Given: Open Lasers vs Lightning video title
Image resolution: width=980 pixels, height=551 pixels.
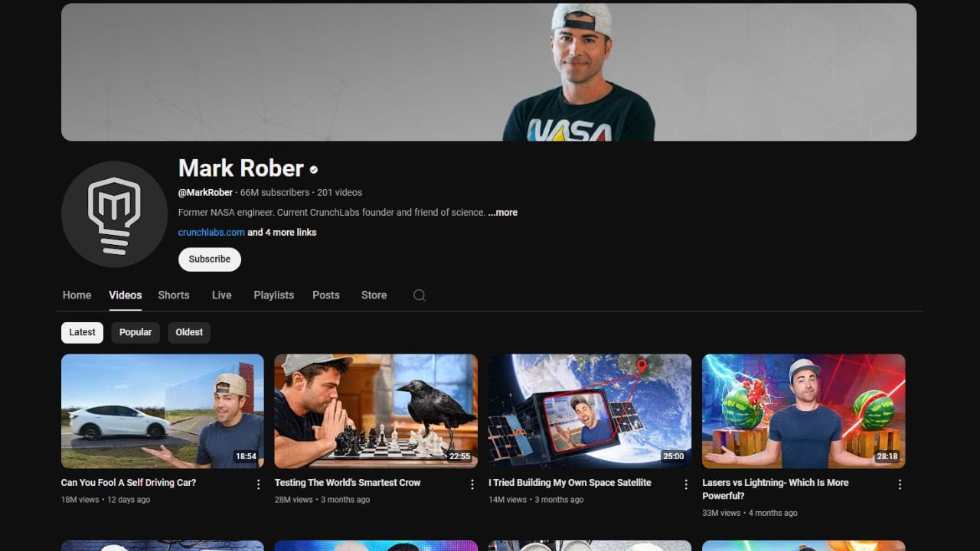Looking at the screenshot, I should 776,489.
